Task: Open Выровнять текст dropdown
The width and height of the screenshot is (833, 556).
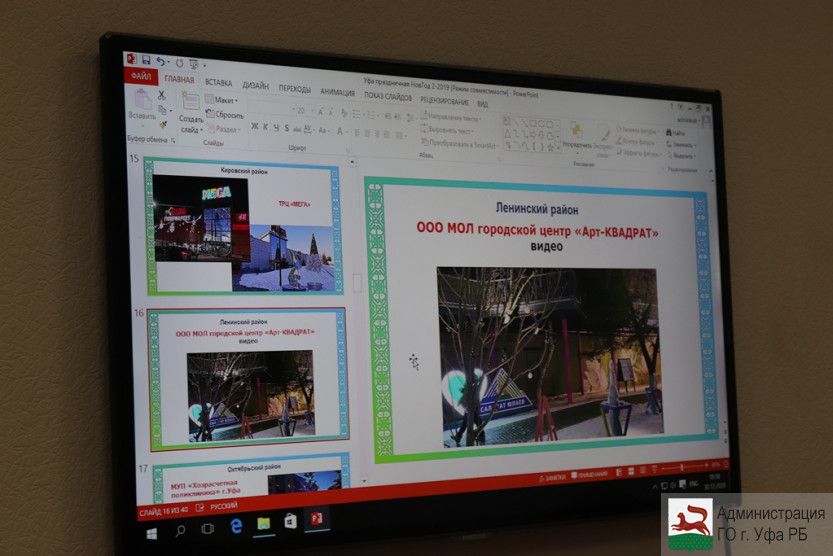Action: click(x=447, y=130)
